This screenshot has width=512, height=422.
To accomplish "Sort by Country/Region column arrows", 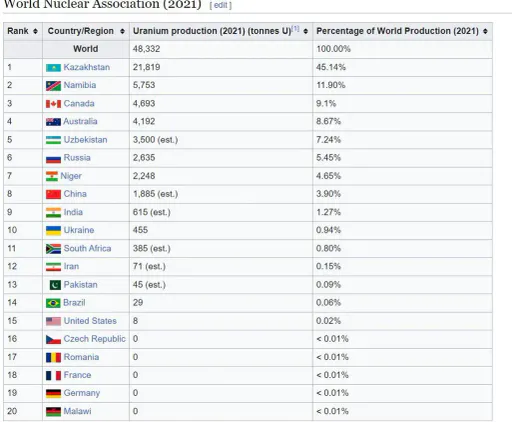I will coord(122,31).
